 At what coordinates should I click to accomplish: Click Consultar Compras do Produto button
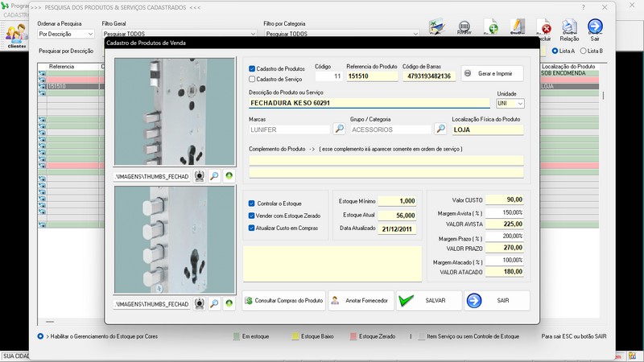click(283, 301)
